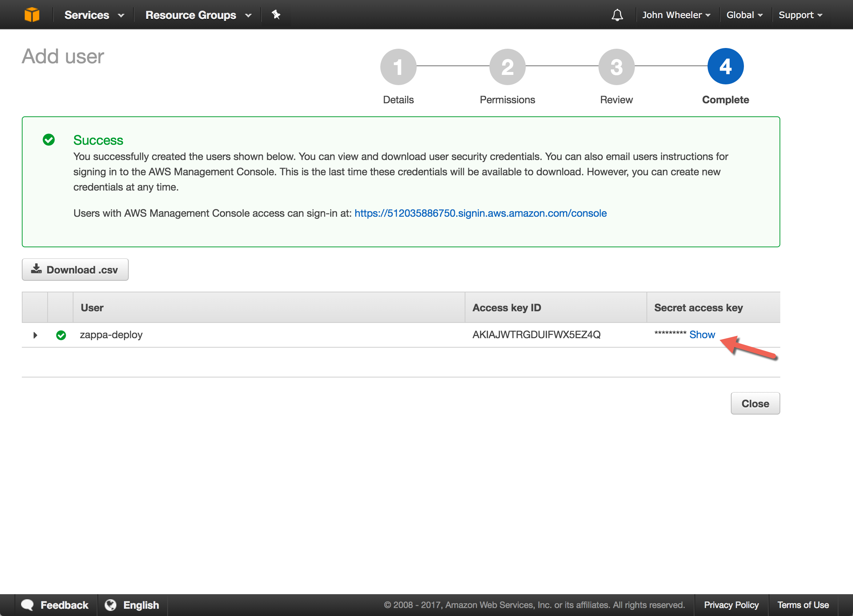Click the pin shortcut icon in navbar
The image size is (853, 616).
coord(276,15)
